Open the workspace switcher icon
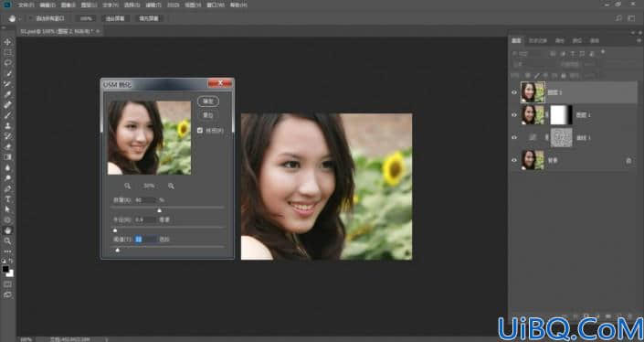Viewport: 644px width, 342px height. pos(631,18)
